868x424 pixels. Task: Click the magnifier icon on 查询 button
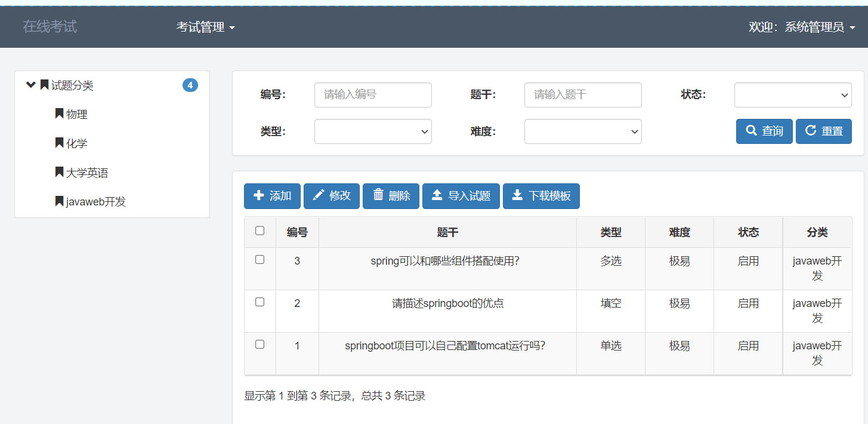point(750,131)
